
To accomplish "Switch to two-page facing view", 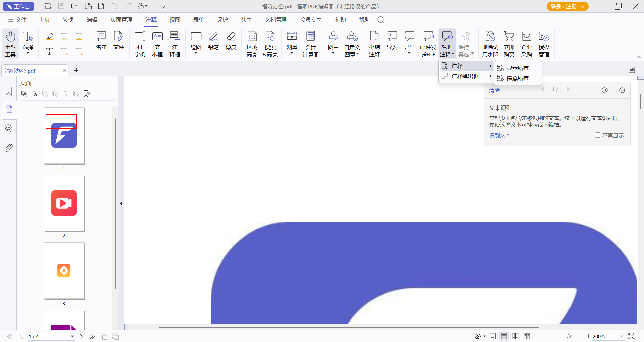I will tap(515, 336).
